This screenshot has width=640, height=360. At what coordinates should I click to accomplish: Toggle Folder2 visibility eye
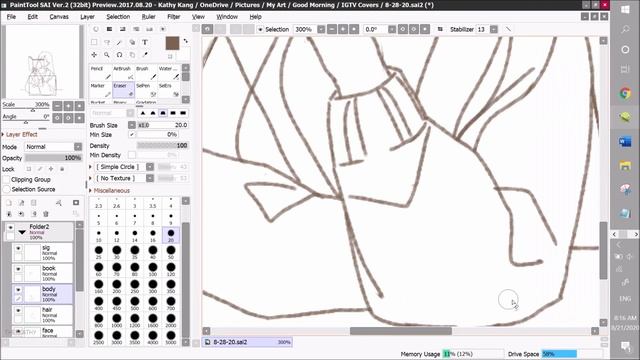[x=11, y=227]
